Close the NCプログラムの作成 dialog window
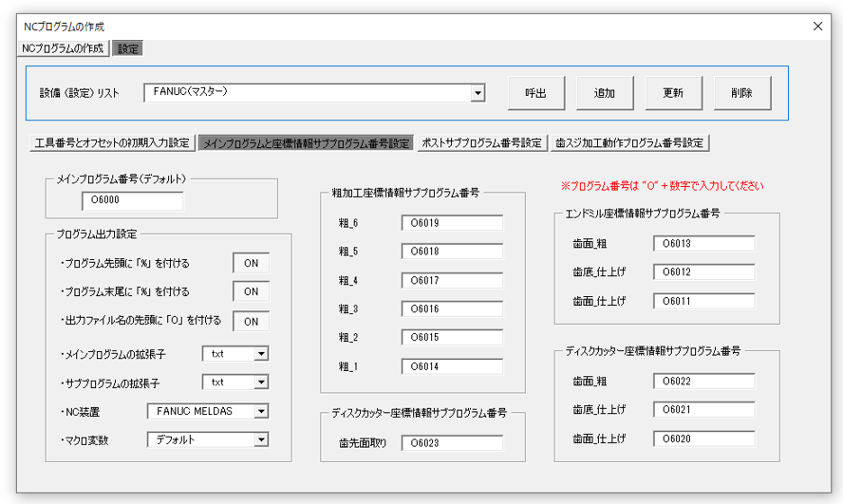The width and height of the screenshot is (843, 504). (x=817, y=27)
